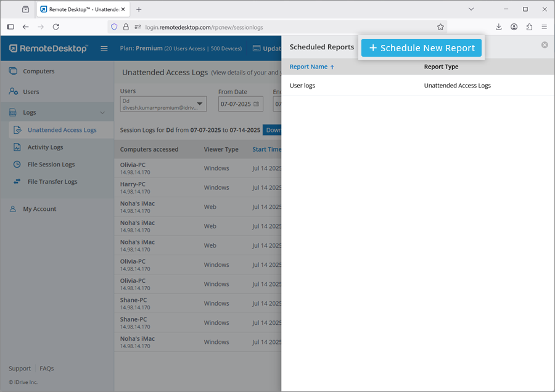Expand the Users dropdown selector
555x392 pixels.
point(200,104)
